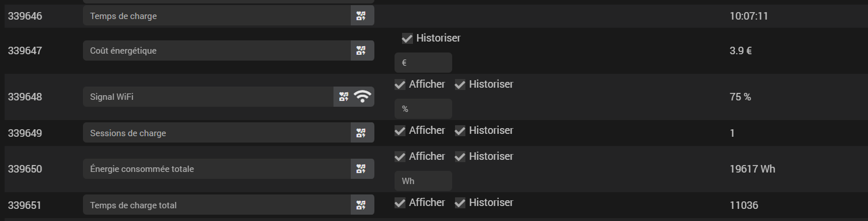Image resolution: width=868 pixels, height=221 pixels.
Task: Click the % unit input field
Action: [423, 109]
